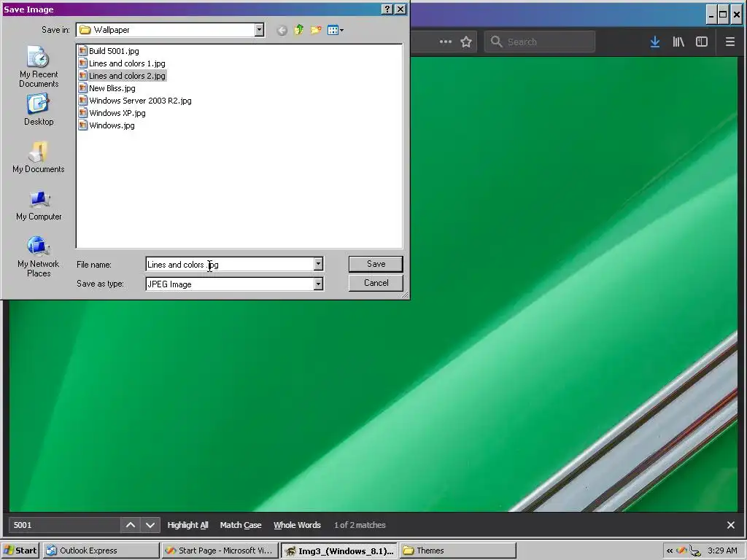Go to Desktop in places bar
747x560 pixels.
pyautogui.click(x=39, y=109)
